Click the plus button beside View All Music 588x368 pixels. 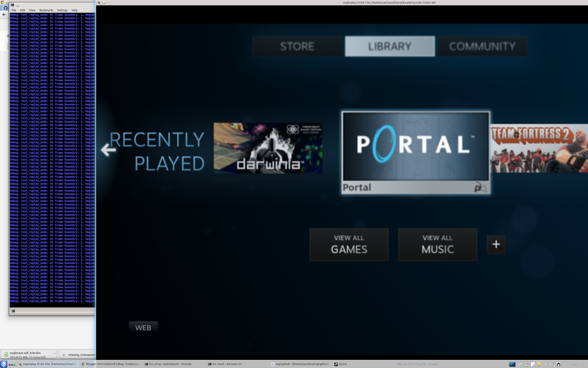pos(496,244)
